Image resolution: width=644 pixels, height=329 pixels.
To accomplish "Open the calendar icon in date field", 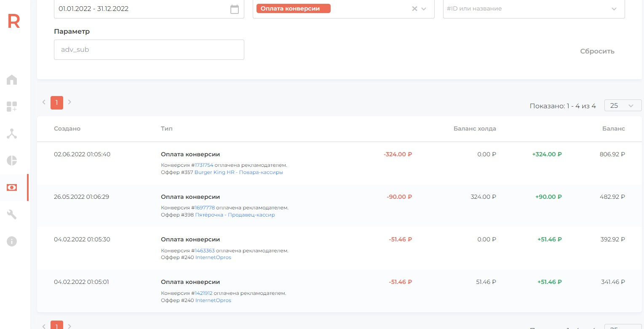I will click(x=235, y=9).
